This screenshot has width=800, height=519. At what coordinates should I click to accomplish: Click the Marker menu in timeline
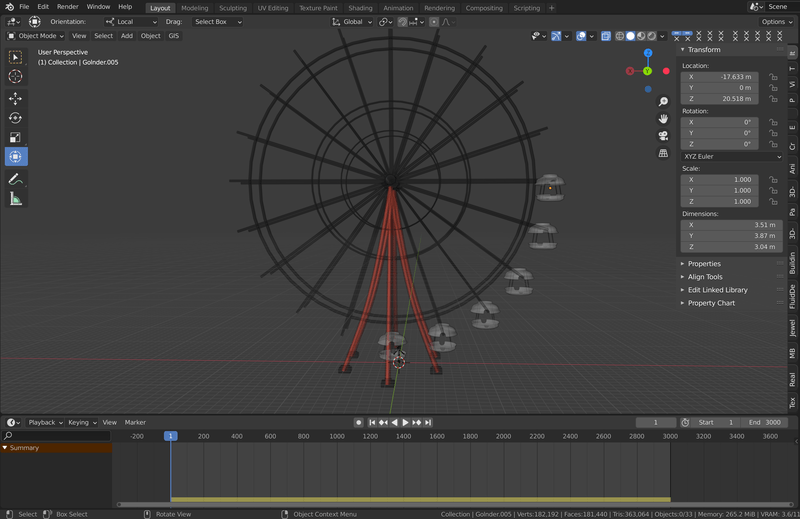tap(135, 422)
